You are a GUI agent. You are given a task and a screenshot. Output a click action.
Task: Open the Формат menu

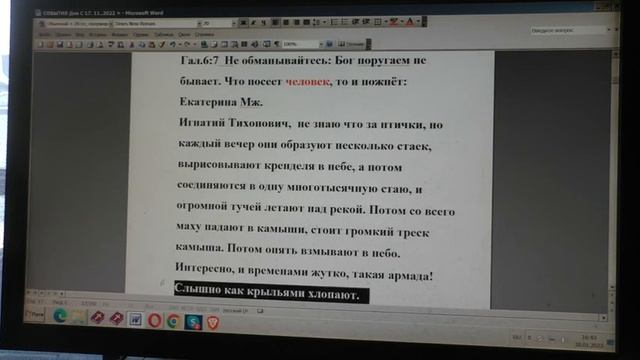(120, 35)
